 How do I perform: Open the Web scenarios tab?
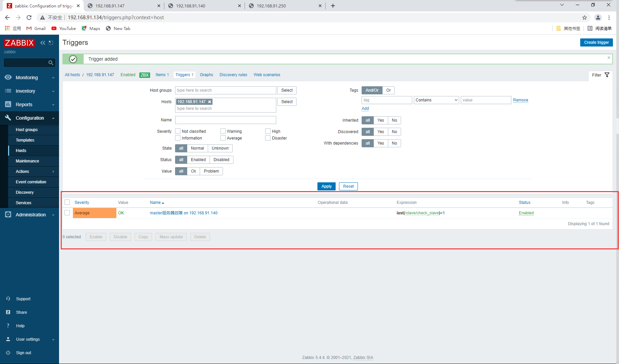[267, 75]
